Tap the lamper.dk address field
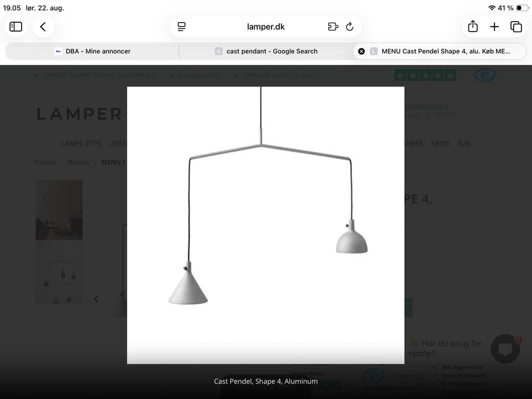 (265, 27)
